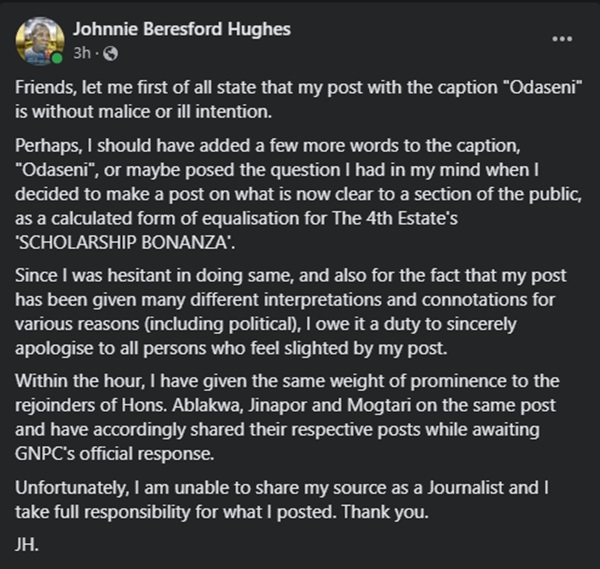Click the paragraph starting 'Friends, let me'
600x569 pixels.
[298, 99]
